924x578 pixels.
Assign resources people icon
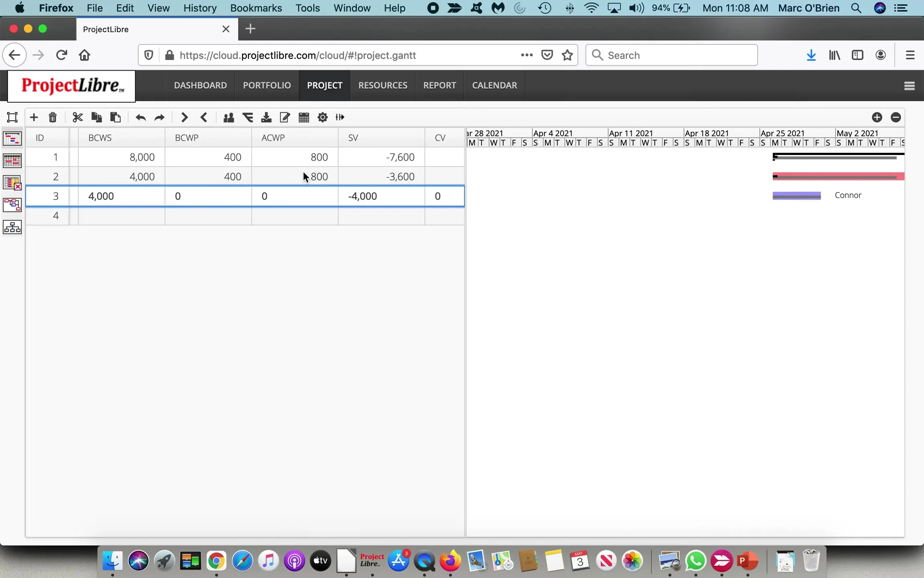point(229,117)
